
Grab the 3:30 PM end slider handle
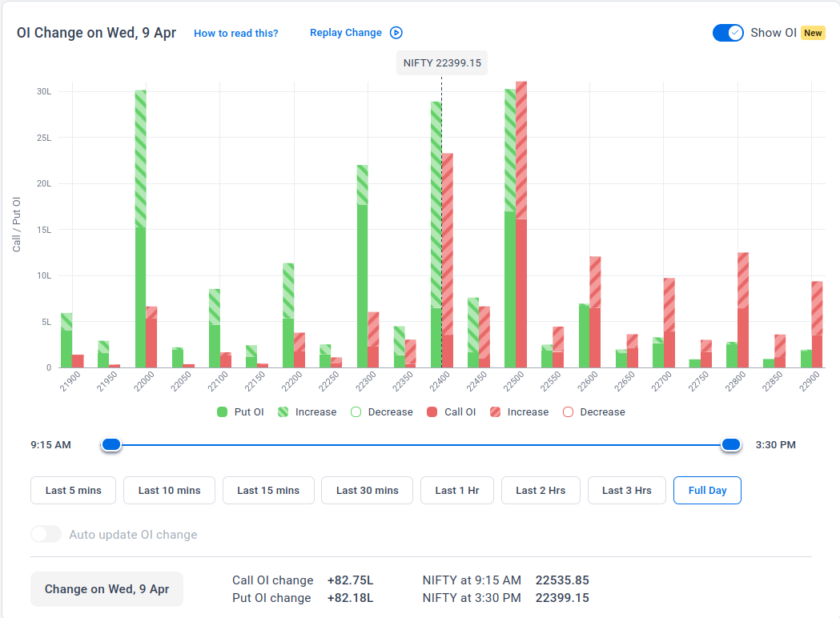click(x=731, y=444)
